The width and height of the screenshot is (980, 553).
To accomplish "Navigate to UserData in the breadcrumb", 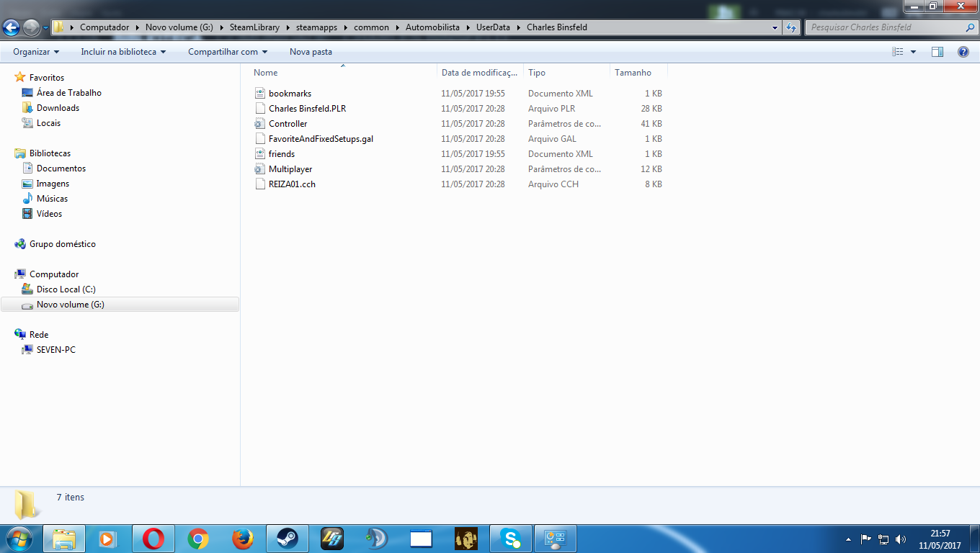I will tap(493, 27).
